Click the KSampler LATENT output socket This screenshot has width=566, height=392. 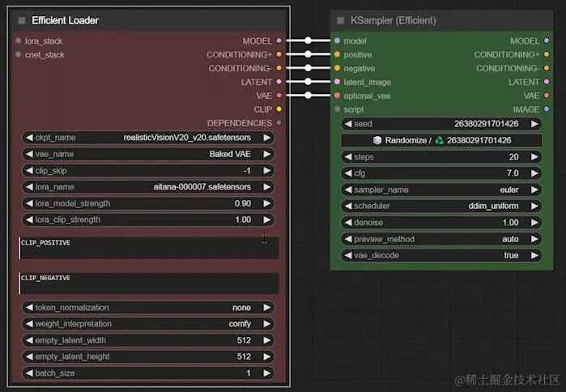[x=547, y=82]
